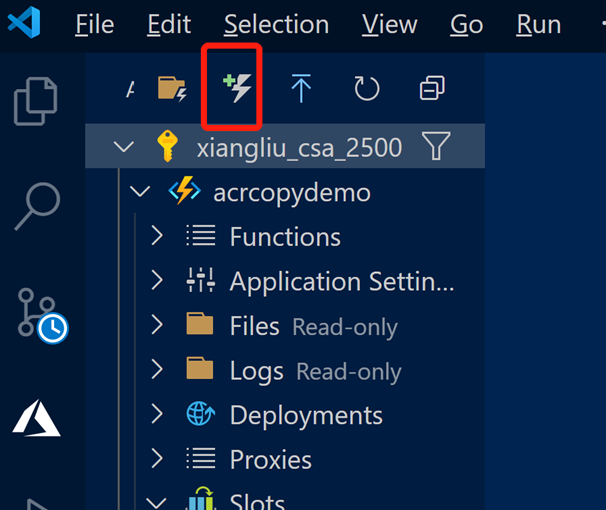Click the Collapse All icon

(x=432, y=88)
